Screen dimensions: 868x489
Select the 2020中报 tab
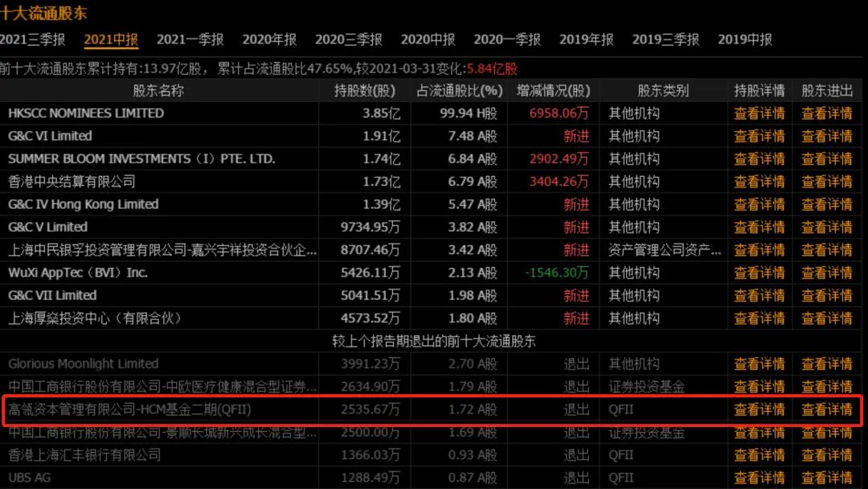tap(428, 40)
